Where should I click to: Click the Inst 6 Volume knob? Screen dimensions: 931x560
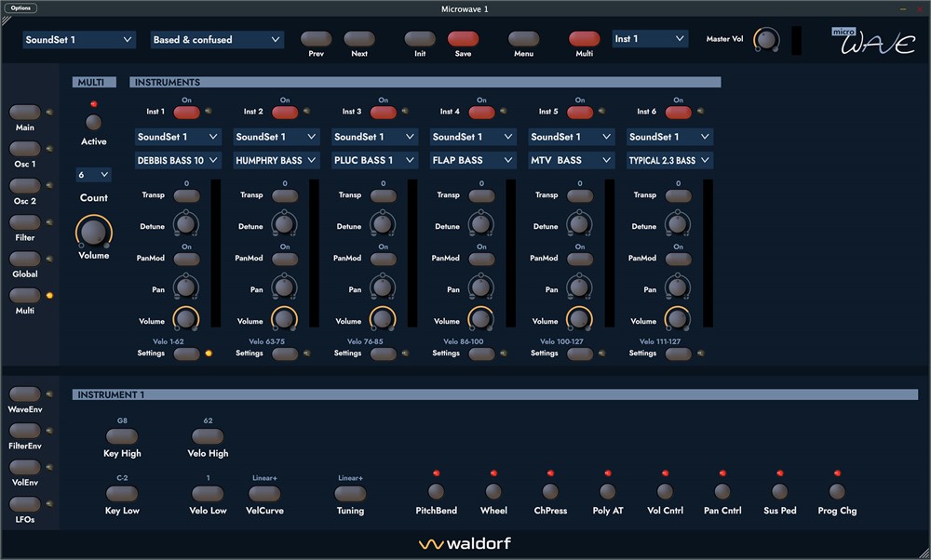tap(677, 319)
